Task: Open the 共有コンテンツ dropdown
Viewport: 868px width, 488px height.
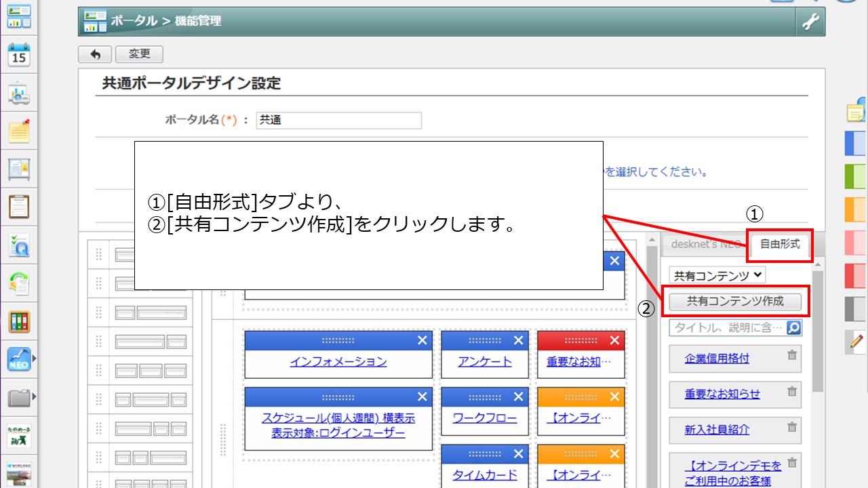Action: click(x=717, y=275)
